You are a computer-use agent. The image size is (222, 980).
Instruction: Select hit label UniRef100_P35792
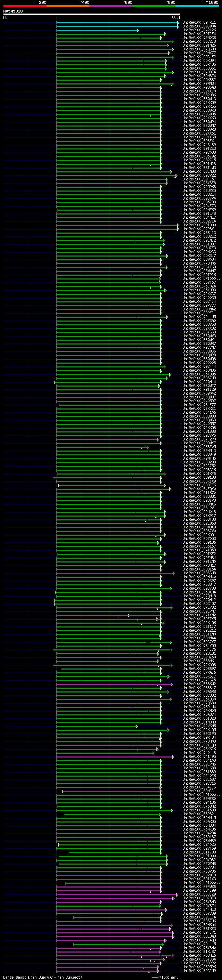[199, 156]
